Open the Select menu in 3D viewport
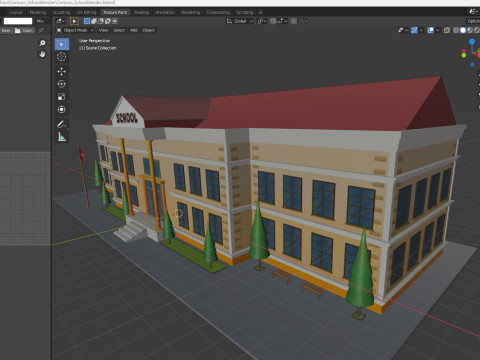This screenshot has height=360, width=480. point(119,30)
